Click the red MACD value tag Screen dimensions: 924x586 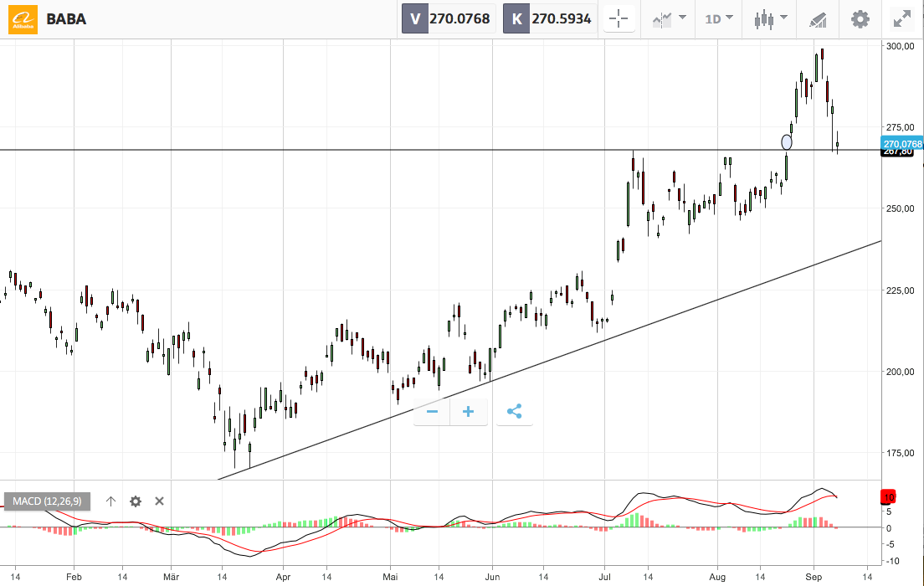[x=888, y=497]
